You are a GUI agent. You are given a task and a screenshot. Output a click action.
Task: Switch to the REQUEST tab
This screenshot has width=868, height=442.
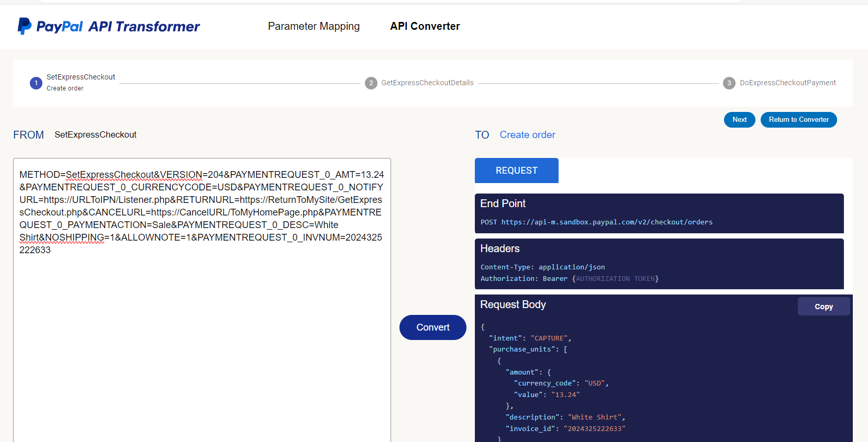coord(516,171)
